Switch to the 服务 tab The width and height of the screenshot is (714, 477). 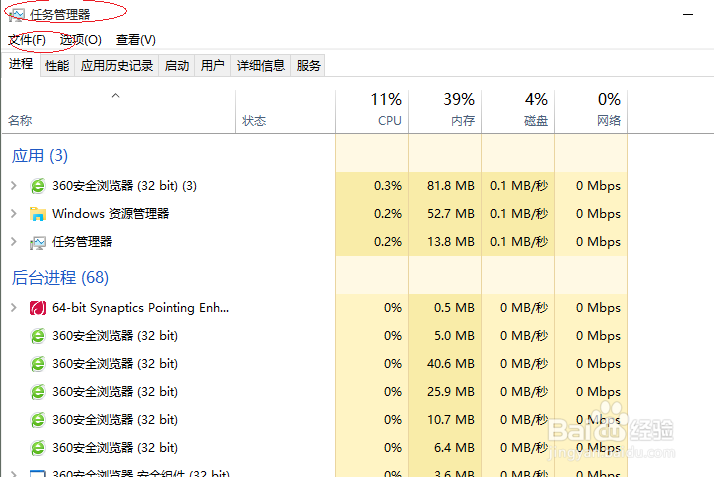pos(308,66)
